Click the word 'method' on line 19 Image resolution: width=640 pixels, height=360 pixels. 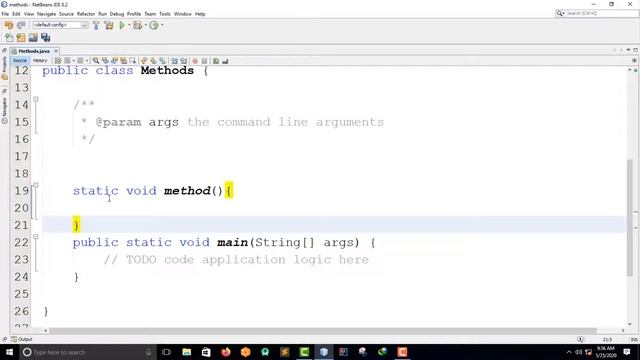coord(187,191)
